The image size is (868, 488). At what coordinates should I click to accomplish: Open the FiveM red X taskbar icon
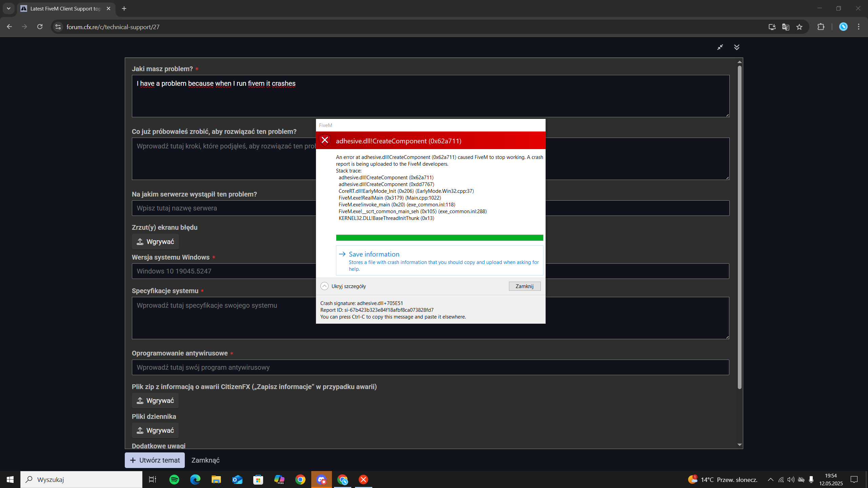click(363, 480)
